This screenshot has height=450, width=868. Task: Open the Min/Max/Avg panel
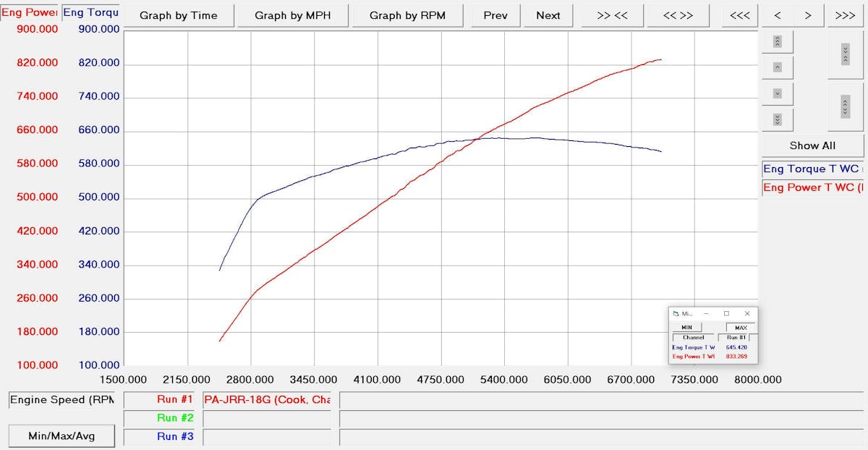click(61, 436)
